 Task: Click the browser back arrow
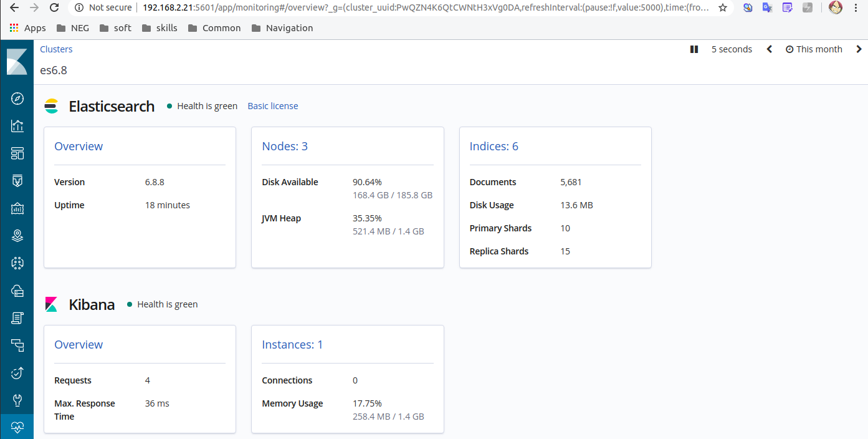(x=14, y=7)
